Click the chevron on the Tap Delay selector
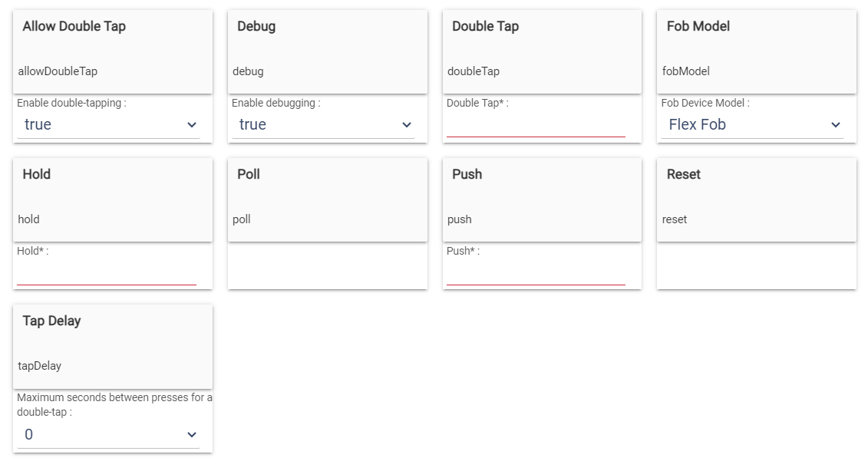868x461 pixels. point(193,433)
